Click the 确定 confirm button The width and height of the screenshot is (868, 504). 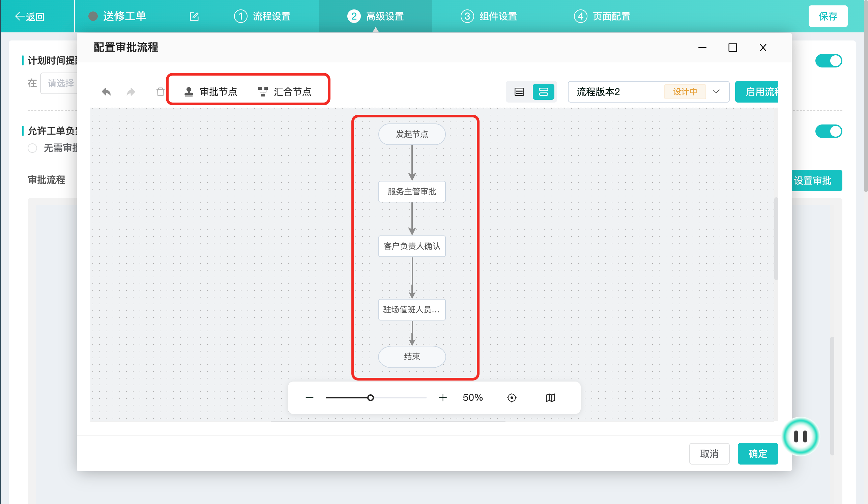point(757,453)
